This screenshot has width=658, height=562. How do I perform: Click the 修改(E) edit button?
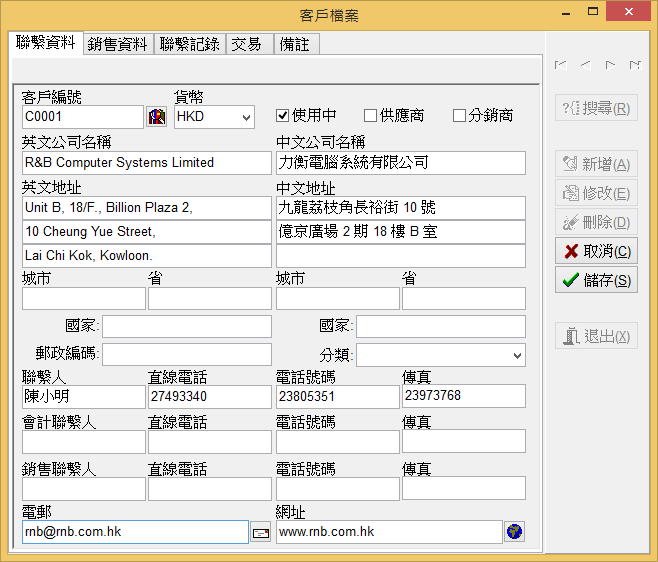pyautogui.click(x=596, y=193)
